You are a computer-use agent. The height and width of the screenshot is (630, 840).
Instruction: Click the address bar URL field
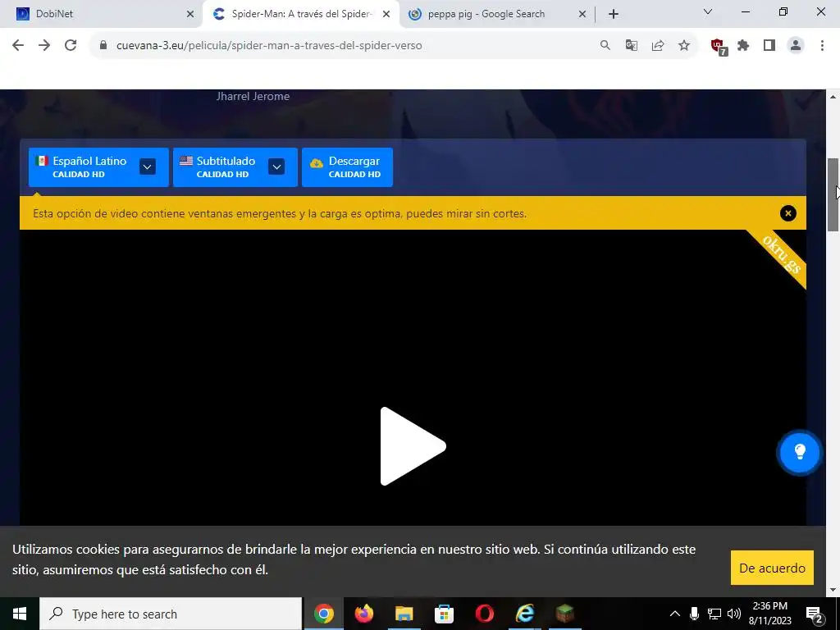tap(343, 46)
